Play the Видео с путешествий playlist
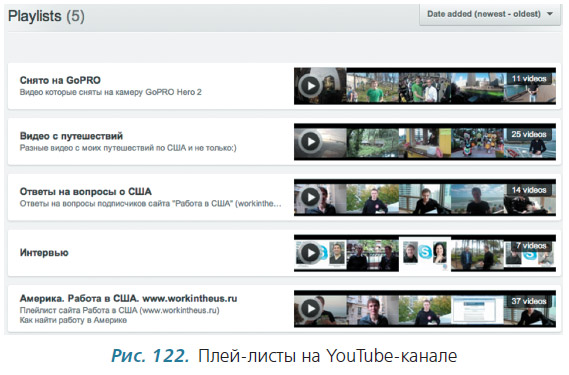The height and width of the screenshot is (375, 569). [x=311, y=142]
